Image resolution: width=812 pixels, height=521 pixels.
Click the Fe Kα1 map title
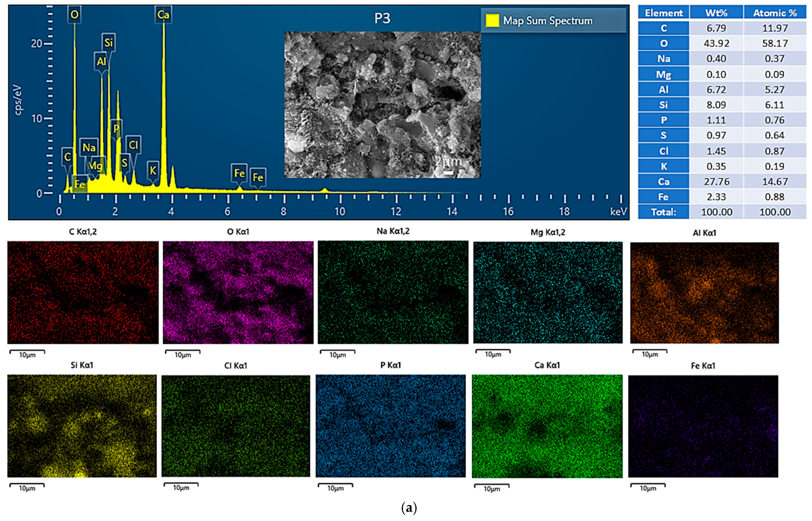point(703,366)
